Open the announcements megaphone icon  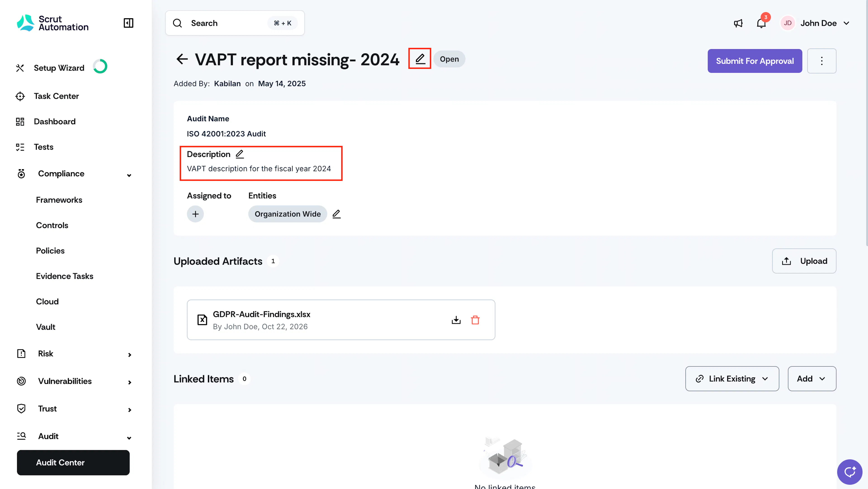pos(738,23)
